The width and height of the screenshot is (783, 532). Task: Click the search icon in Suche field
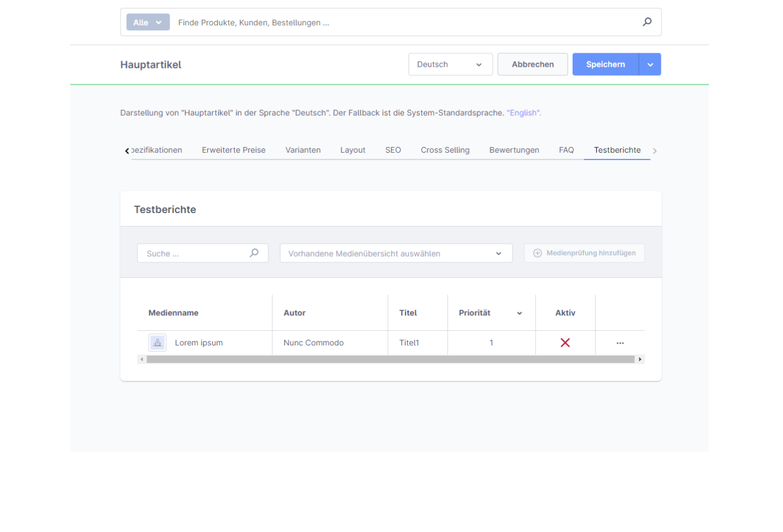254,253
